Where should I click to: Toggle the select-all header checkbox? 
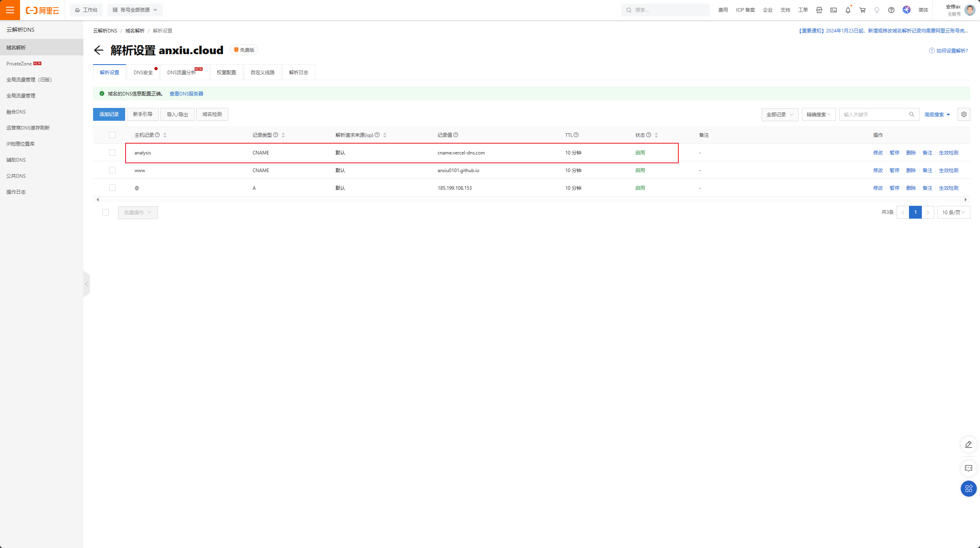pyautogui.click(x=112, y=135)
